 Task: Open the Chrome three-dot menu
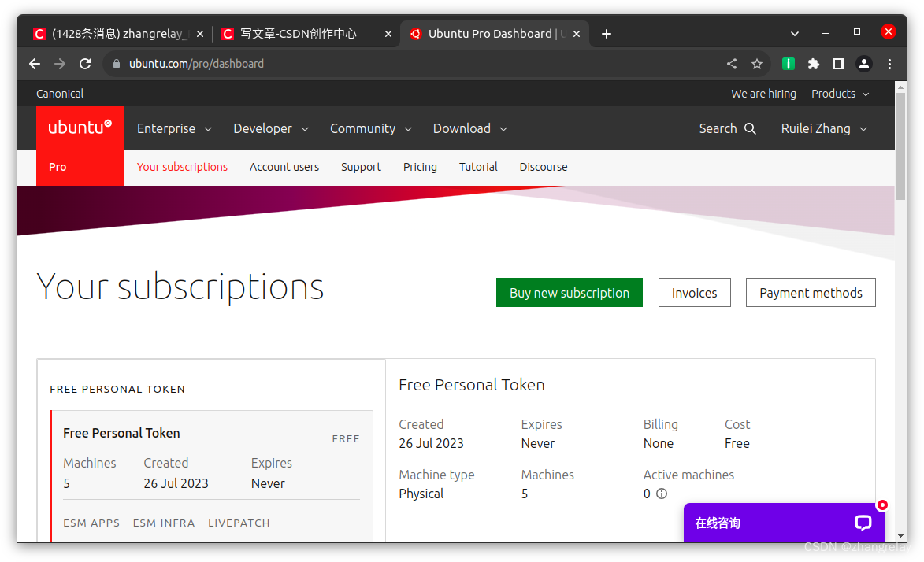[x=889, y=64]
